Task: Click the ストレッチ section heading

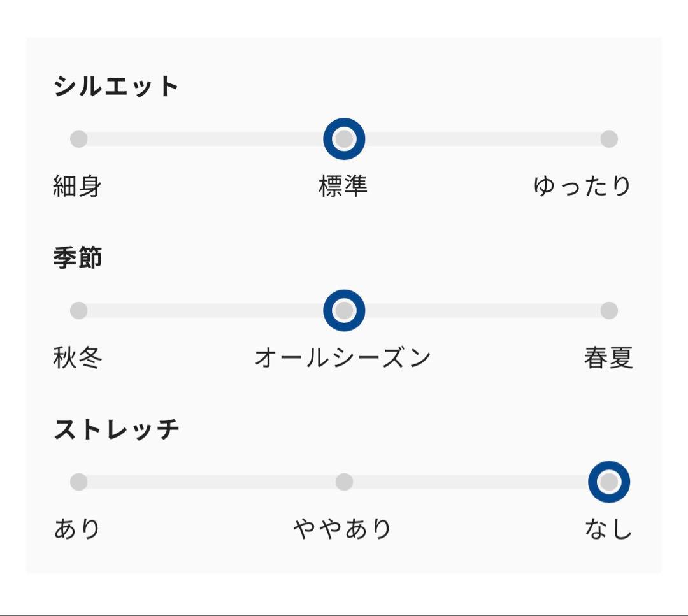Action: [x=117, y=430]
